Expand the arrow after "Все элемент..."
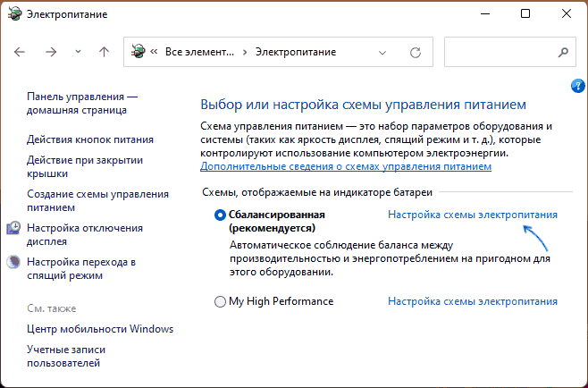 tap(245, 52)
